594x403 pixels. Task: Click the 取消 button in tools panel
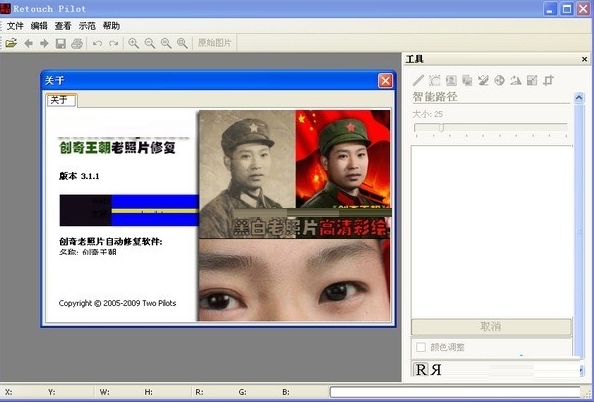pyautogui.click(x=491, y=326)
